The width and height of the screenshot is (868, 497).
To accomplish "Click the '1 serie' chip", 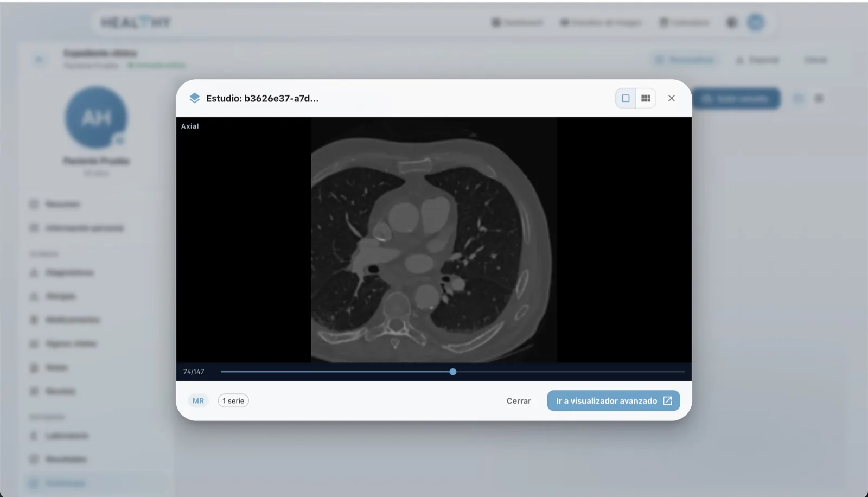I will click(x=233, y=401).
